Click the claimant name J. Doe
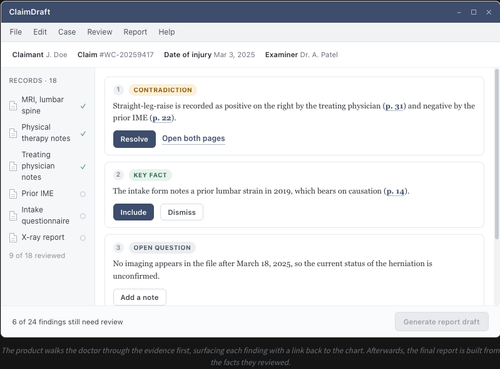 pos(56,55)
